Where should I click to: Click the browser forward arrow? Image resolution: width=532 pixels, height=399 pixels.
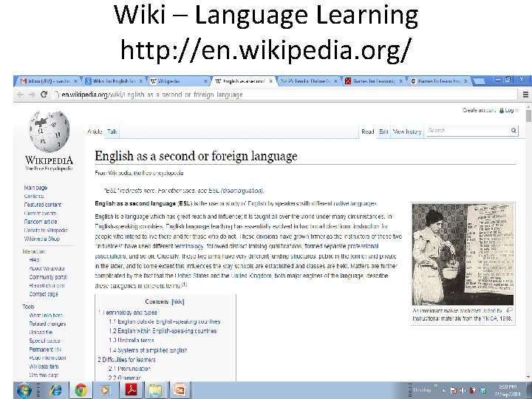pyautogui.click(x=32, y=95)
